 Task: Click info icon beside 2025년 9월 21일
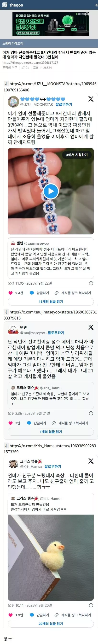[x=91, y=413]
